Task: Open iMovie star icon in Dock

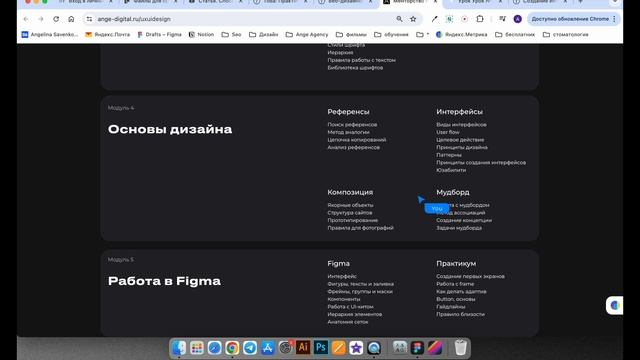Action: (356, 348)
